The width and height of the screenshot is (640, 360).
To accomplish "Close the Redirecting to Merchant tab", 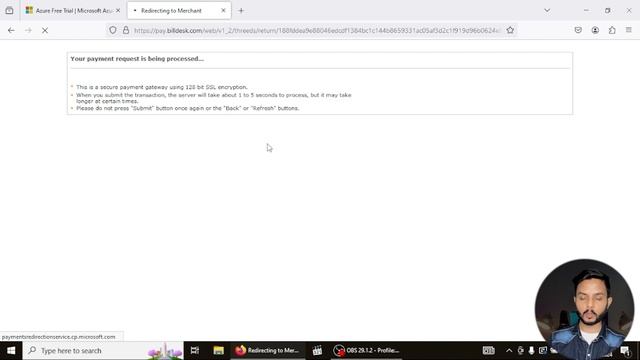I will point(223,11).
